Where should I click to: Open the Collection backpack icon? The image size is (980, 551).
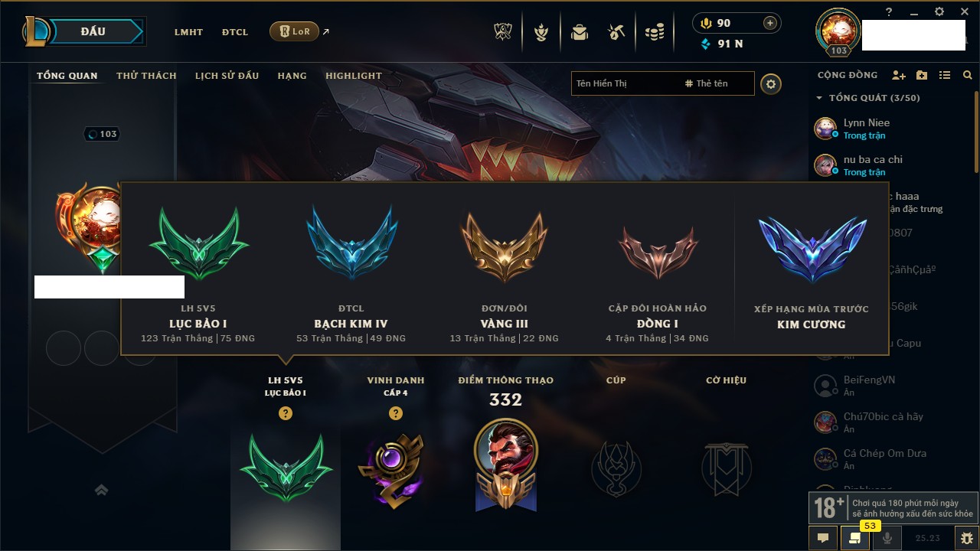[579, 32]
